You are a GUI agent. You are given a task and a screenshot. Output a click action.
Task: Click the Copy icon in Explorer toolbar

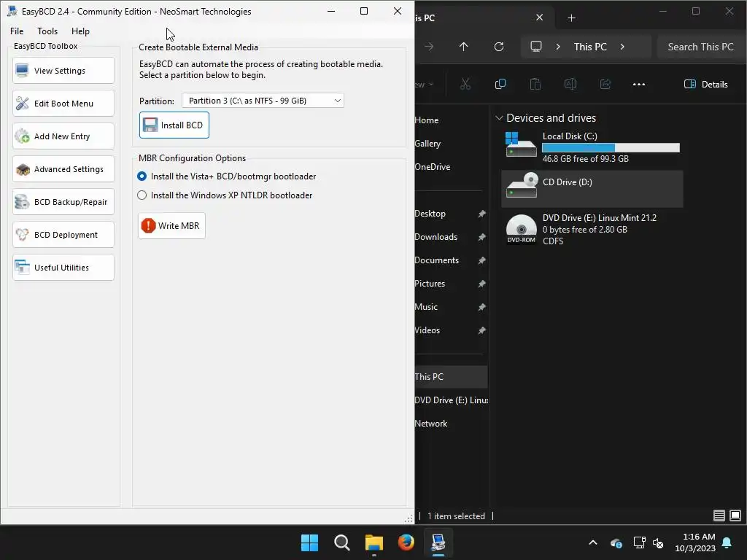pyautogui.click(x=500, y=85)
